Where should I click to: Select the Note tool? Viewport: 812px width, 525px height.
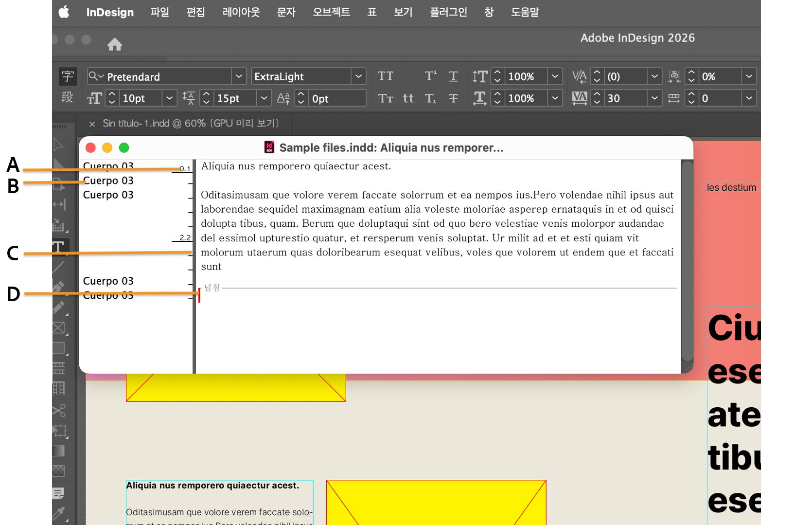point(58,493)
